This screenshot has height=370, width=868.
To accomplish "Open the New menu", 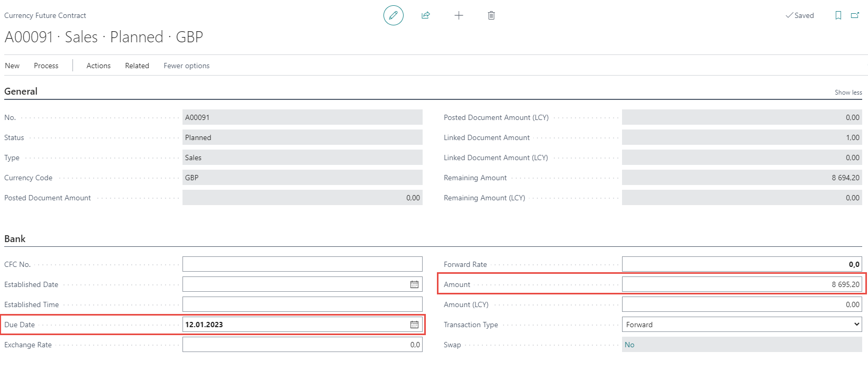I will tap(12, 66).
